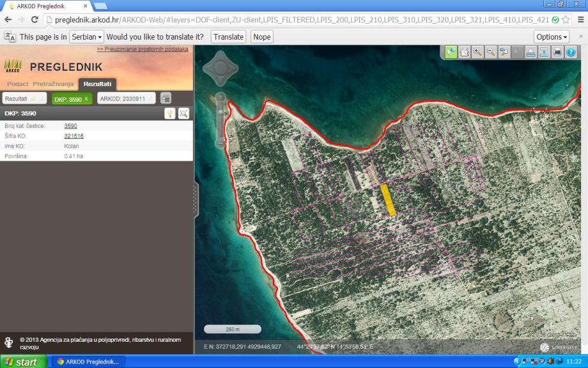This screenshot has height=368, width=588.
Task: Select the identify info cursor tool
Action: [451, 52]
